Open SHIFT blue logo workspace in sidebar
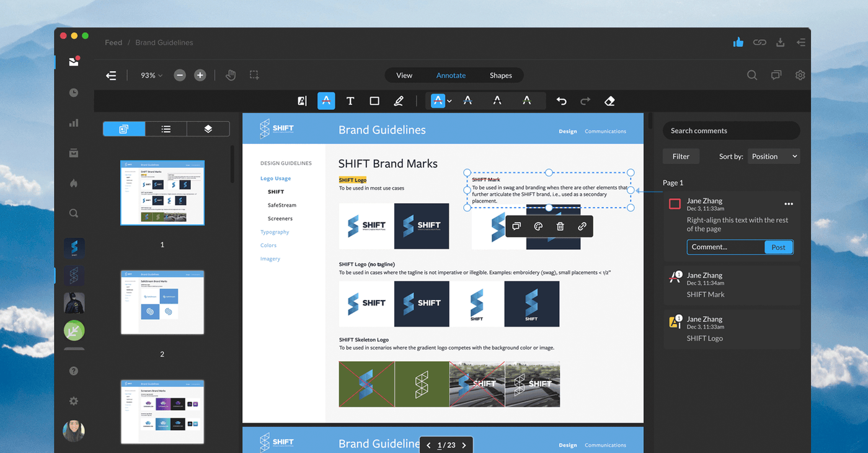The width and height of the screenshot is (868, 453). pyautogui.click(x=74, y=248)
